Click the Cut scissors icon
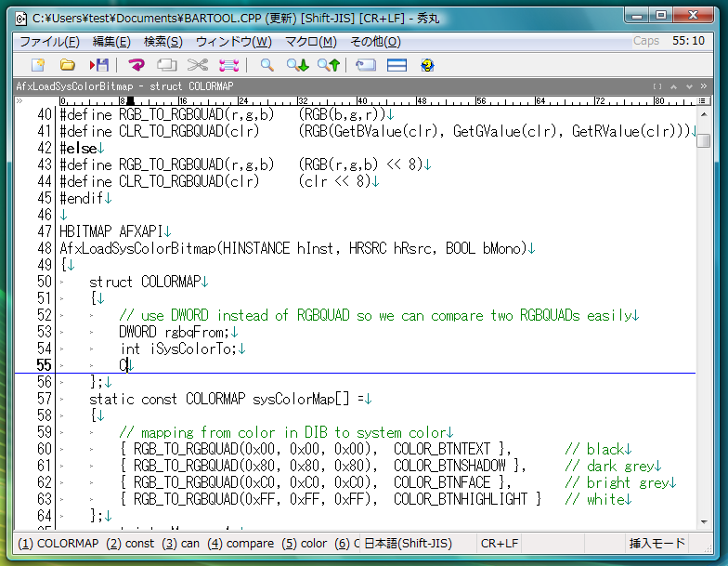 point(197,65)
